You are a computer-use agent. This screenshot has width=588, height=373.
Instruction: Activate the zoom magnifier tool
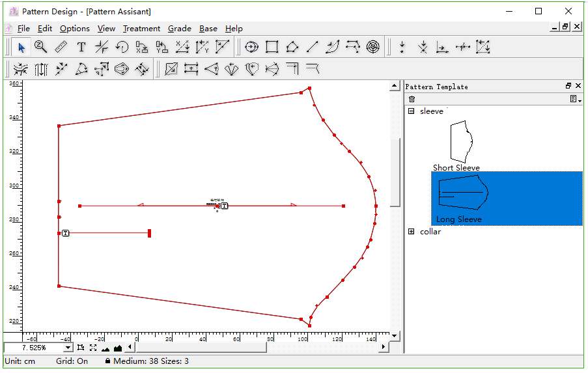tap(40, 47)
